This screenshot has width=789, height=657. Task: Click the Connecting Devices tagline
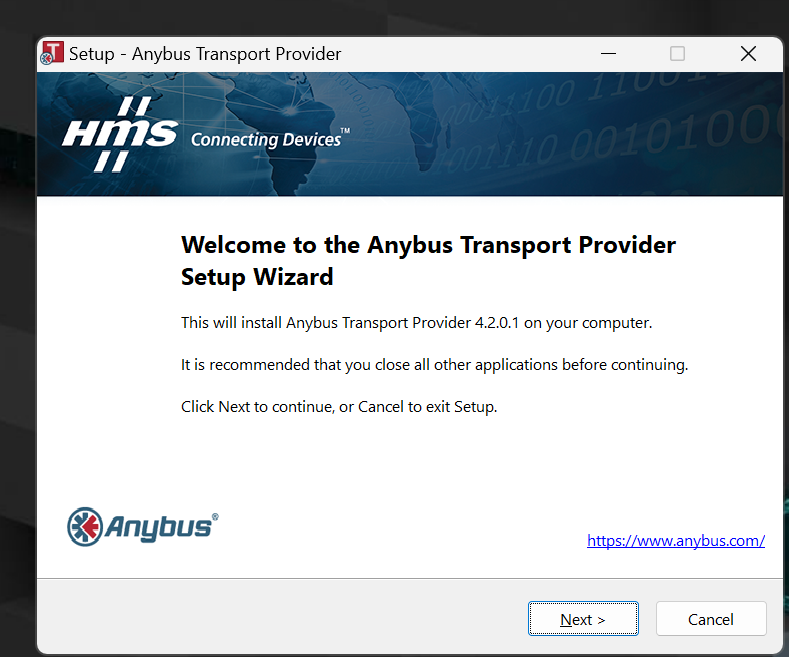(266, 140)
